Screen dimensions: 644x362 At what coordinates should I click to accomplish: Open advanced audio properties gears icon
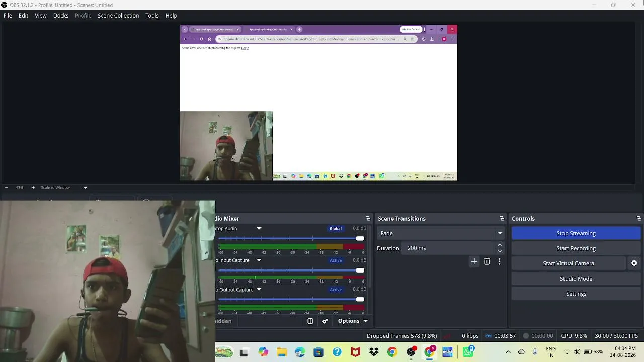325,321
